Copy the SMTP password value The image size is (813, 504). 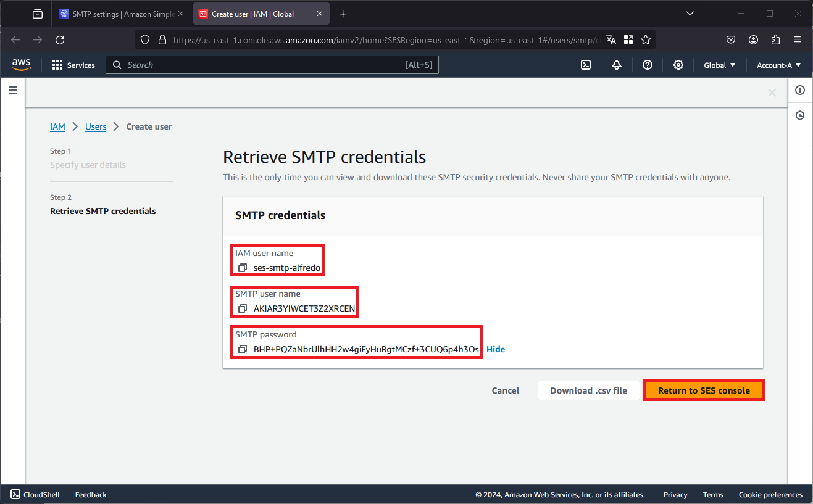coord(243,349)
